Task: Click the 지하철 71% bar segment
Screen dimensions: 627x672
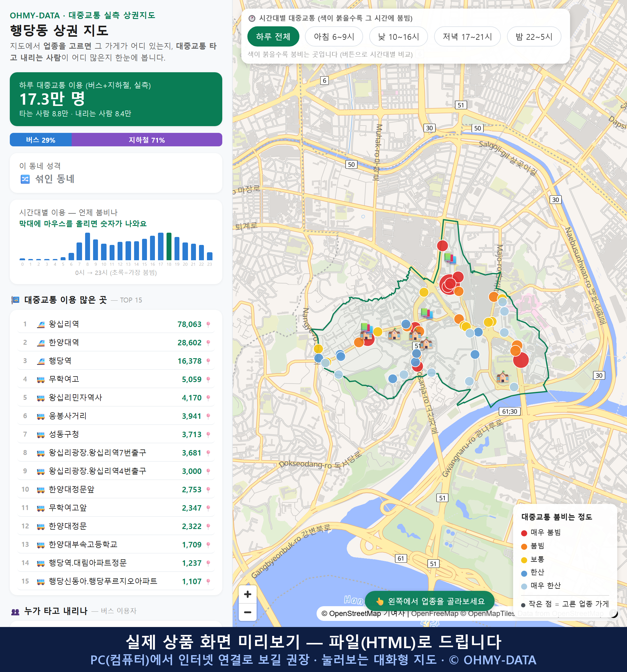Action: pos(147,140)
